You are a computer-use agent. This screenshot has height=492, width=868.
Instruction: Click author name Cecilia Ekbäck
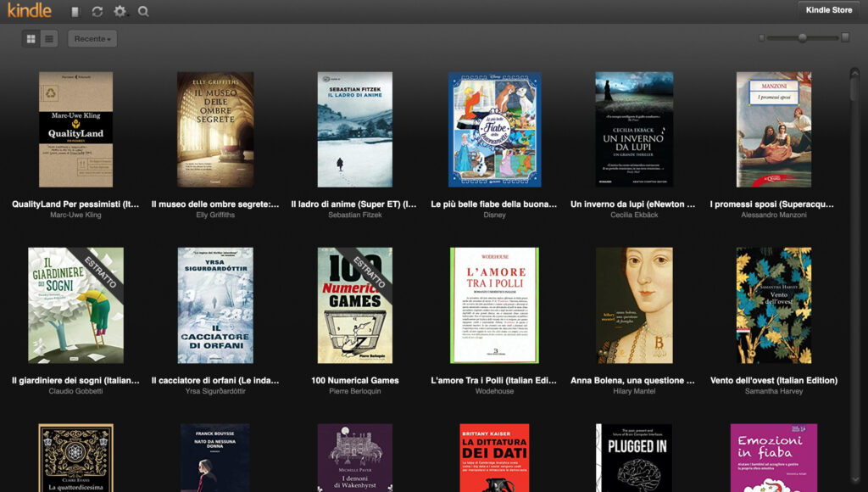[x=634, y=215]
